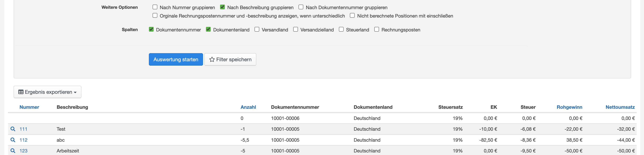Image resolution: width=644 pixels, height=155 pixels.
Task: Sort table by Nettoumsatz column
Action: click(x=620, y=107)
